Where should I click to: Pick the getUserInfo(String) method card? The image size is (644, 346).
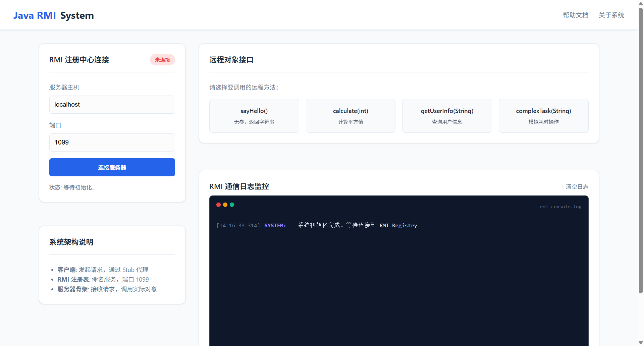coord(447,116)
